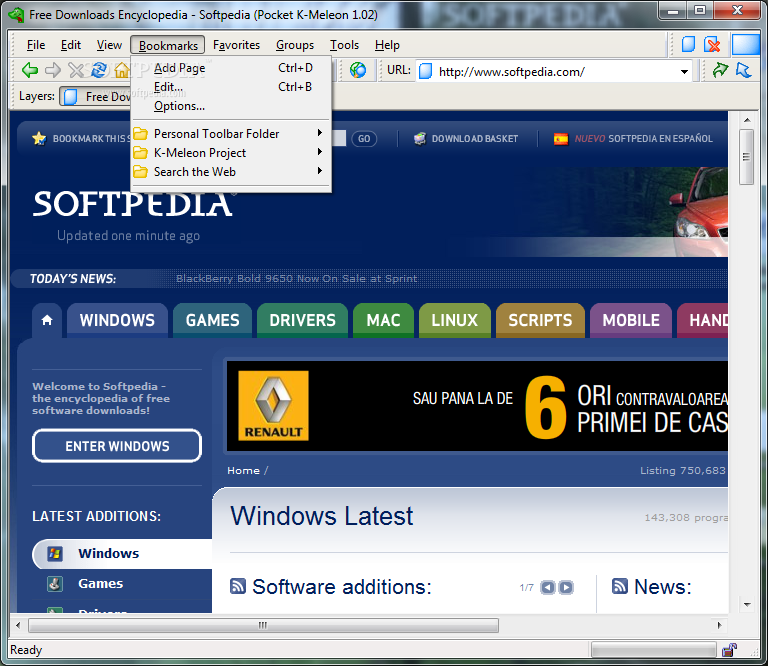The height and width of the screenshot is (666, 768).
Task: Click the RSS icon beside News
Action: (x=620, y=586)
